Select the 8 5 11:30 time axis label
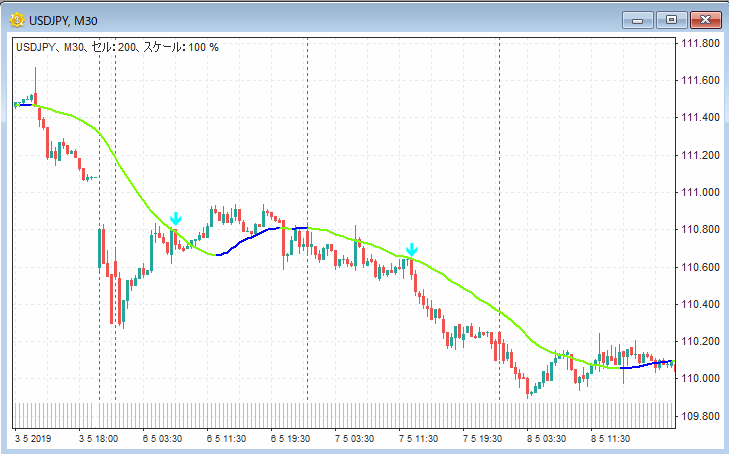This screenshot has width=729, height=454. 611,438
